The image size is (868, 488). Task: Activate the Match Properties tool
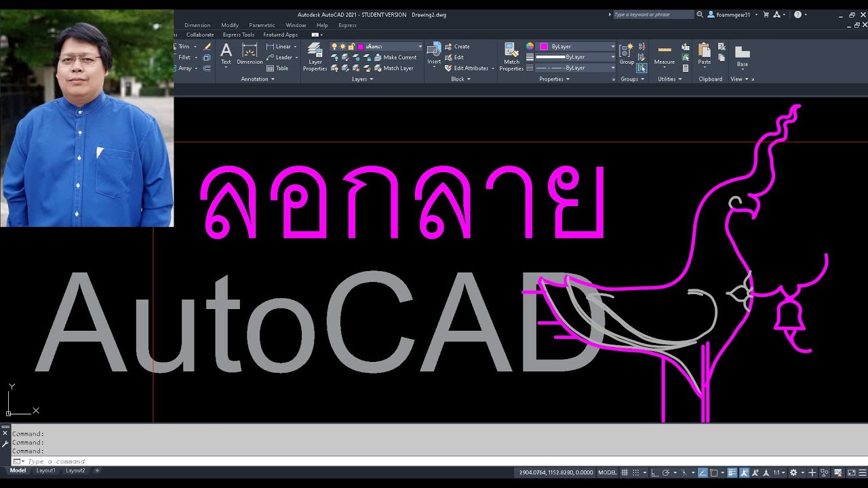(x=511, y=56)
